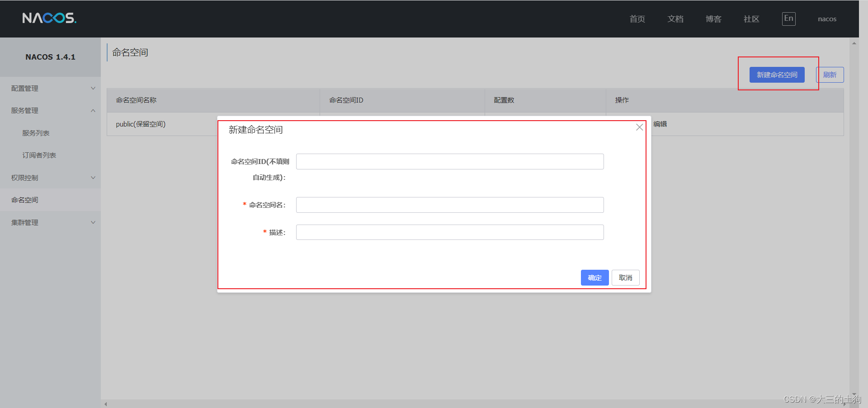Open 订阅者列表 in the sidebar
Image resolution: width=868 pixels, height=408 pixels.
[x=39, y=155]
